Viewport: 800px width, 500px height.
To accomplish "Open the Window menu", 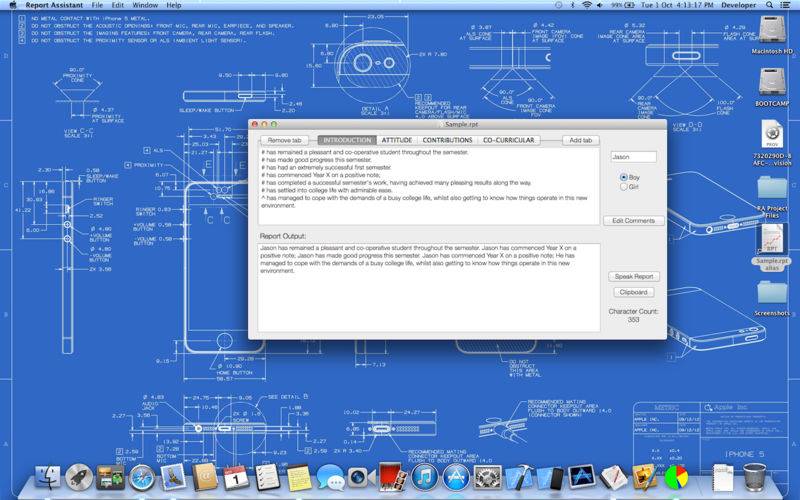I will coord(145,5).
